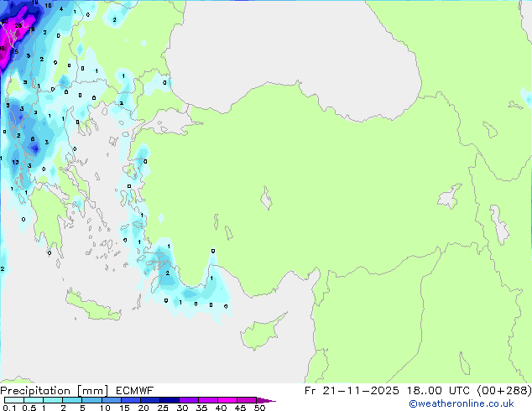Screen dimensions: 532x411
Task: Click the 0.1–0.5 mm legend color box
Action: (x=14, y=400)
